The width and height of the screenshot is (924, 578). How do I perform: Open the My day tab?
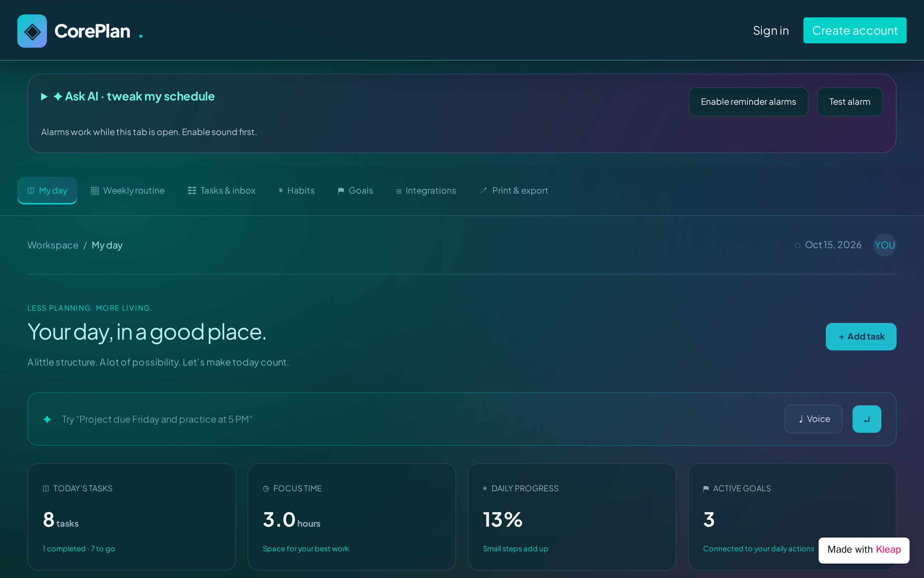[x=47, y=190]
